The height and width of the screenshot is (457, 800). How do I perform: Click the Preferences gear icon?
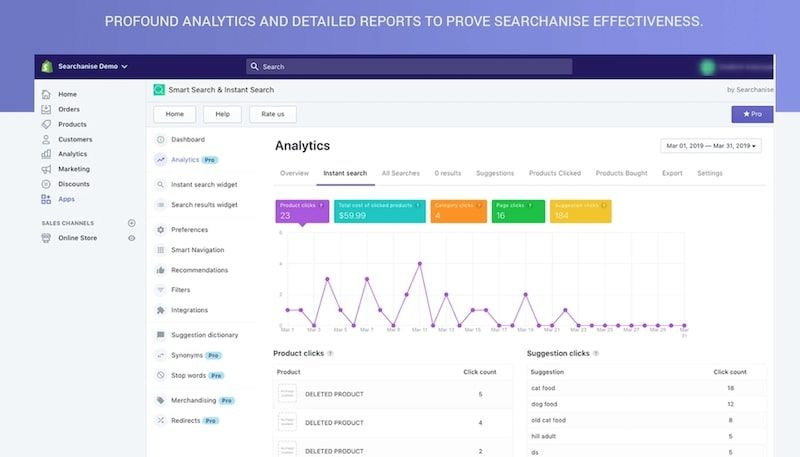tap(161, 230)
